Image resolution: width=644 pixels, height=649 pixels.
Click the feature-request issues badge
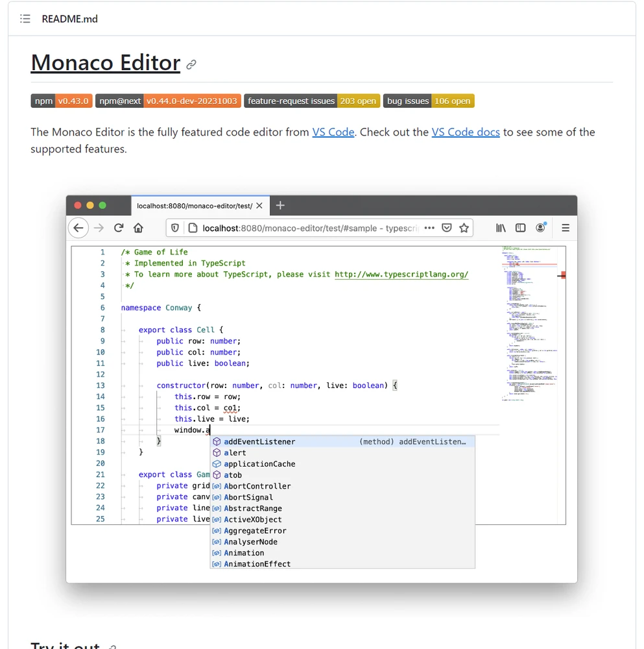pyautogui.click(x=311, y=101)
